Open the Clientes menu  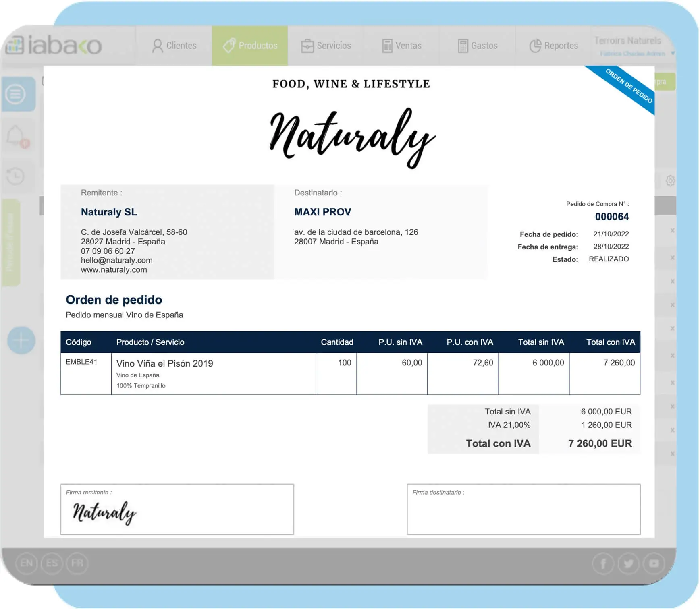click(174, 46)
